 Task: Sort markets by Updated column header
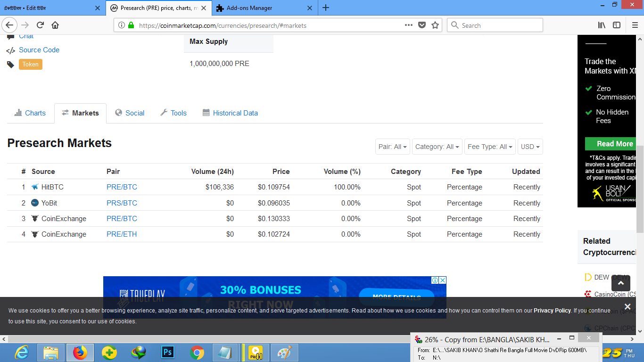click(526, 172)
